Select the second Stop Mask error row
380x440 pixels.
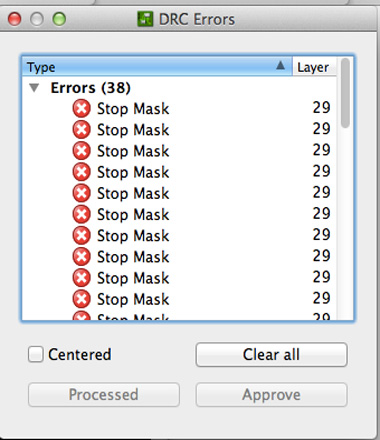click(179, 130)
